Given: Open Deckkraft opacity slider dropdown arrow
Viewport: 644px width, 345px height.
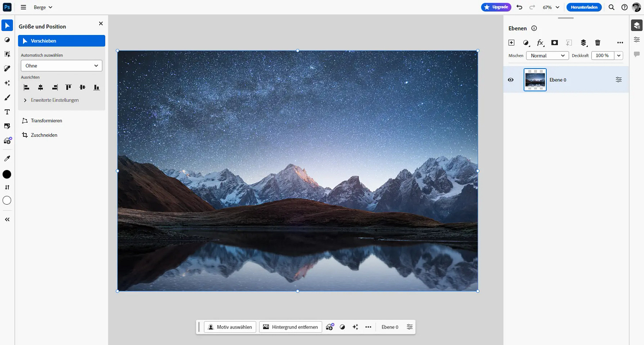Looking at the screenshot, I should (x=619, y=55).
